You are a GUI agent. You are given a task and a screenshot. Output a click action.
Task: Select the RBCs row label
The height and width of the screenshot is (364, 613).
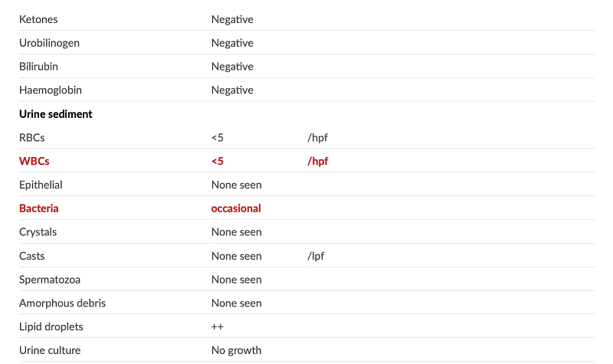click(34, 138)
